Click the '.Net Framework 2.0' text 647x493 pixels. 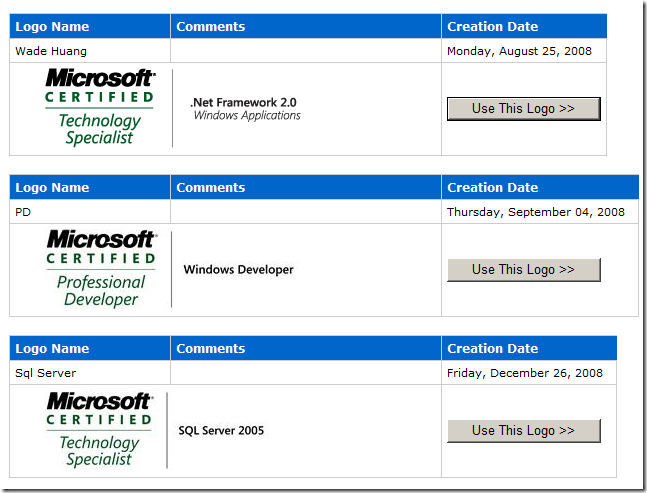(243, 102)
